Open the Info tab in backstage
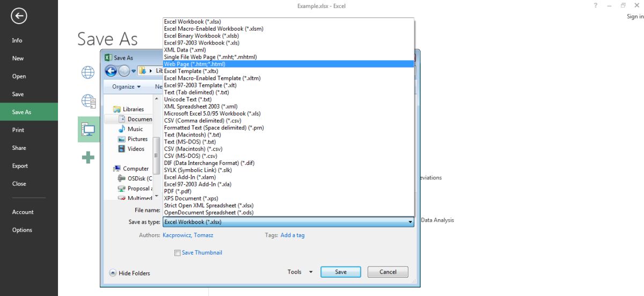The width and height of the screenshot is (644, 296). click(x=29, y=40)
